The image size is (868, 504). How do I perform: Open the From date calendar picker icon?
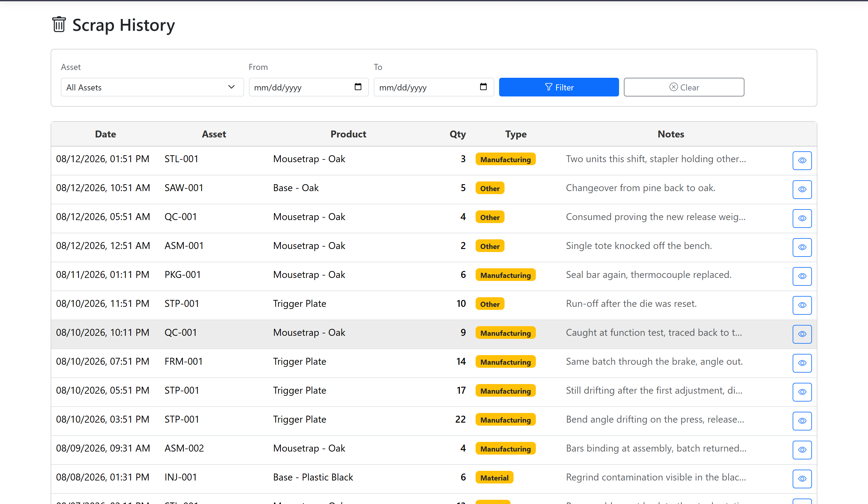[358, 87]
